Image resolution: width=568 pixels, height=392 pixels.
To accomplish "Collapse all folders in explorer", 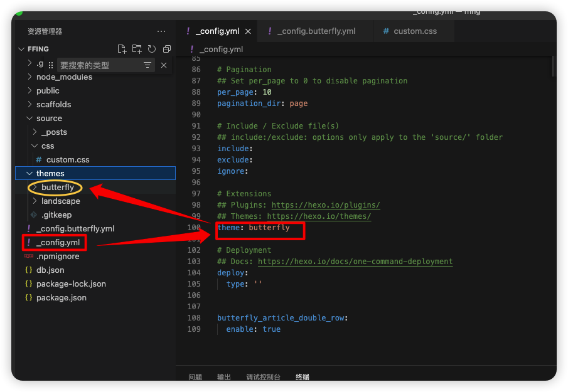I will tap(167, 49).
